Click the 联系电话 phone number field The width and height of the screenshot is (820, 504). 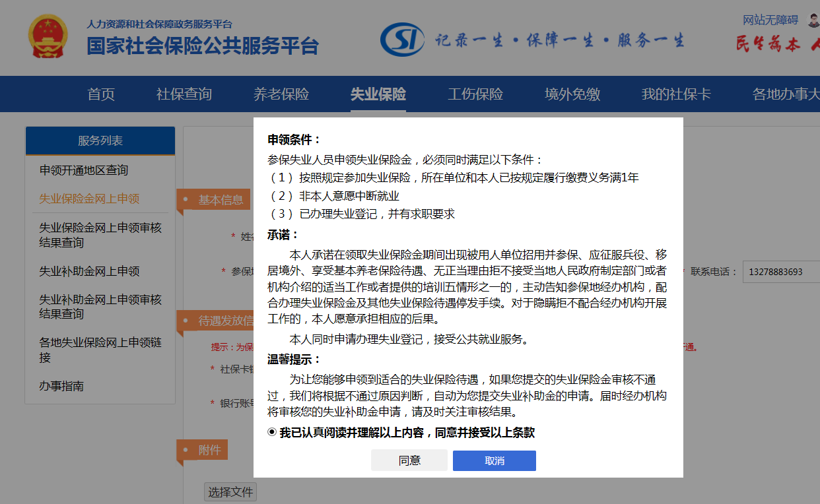tap(781, 272)
